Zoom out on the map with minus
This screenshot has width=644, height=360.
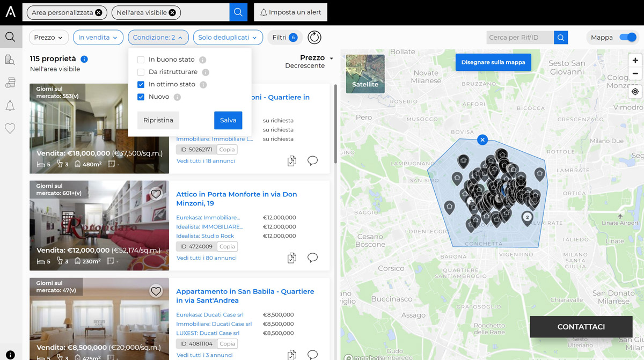[635, 74]
